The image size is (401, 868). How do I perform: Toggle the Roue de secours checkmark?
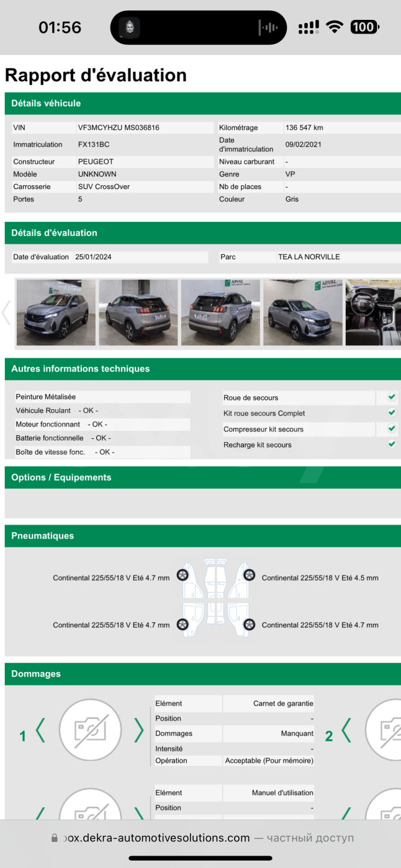[x=392, y=397]
